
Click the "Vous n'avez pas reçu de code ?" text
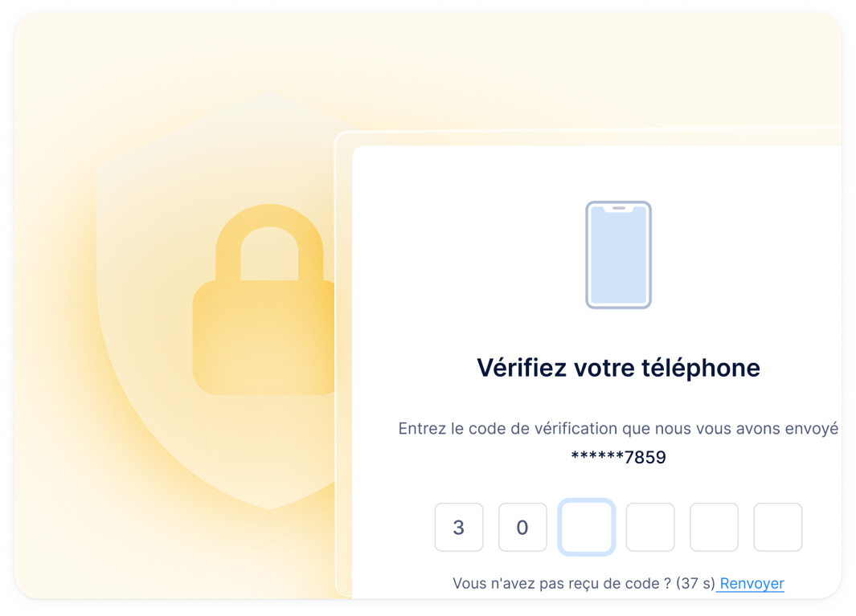(x=561, y=584)
